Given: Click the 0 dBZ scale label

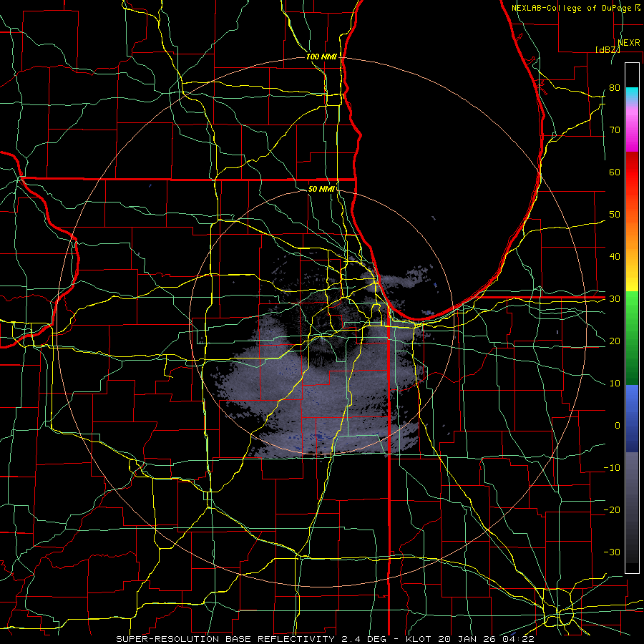Looking at the screenshot, I should (x=618, y=426).
